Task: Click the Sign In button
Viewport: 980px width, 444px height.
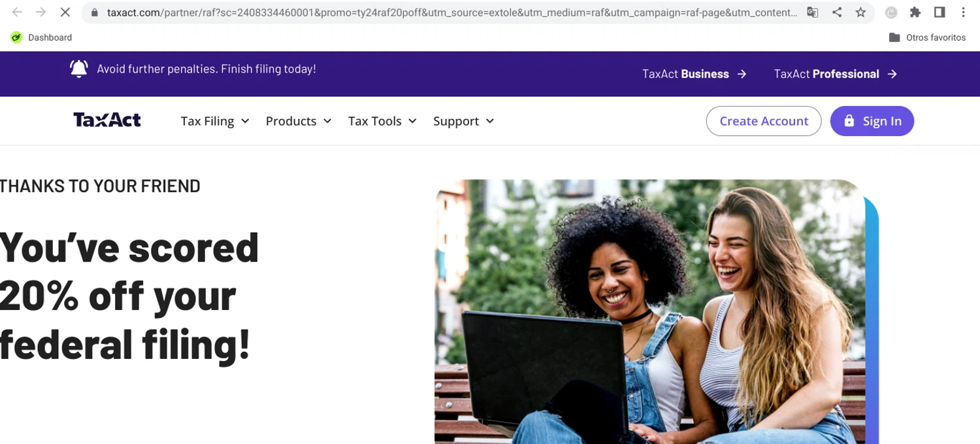Action: [872, 121]
